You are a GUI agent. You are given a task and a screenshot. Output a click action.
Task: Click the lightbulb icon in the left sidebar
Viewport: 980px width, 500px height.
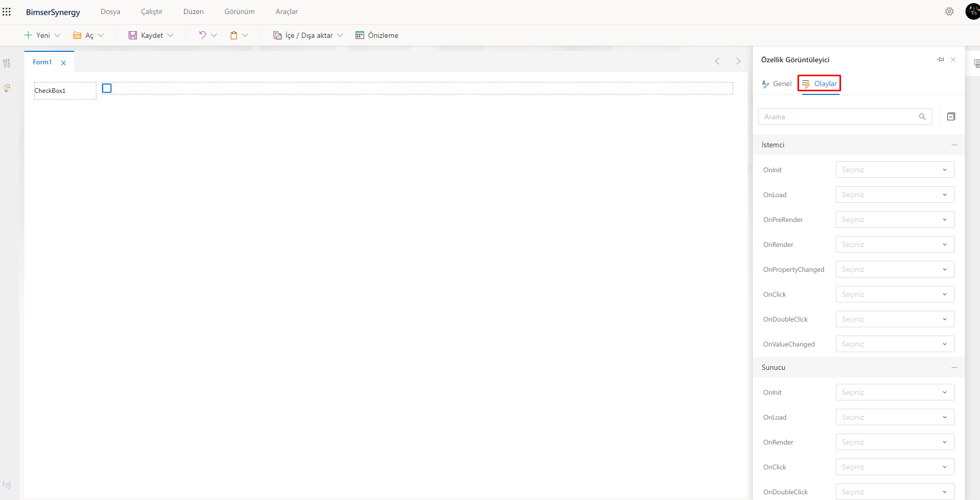tap(7, 88)
